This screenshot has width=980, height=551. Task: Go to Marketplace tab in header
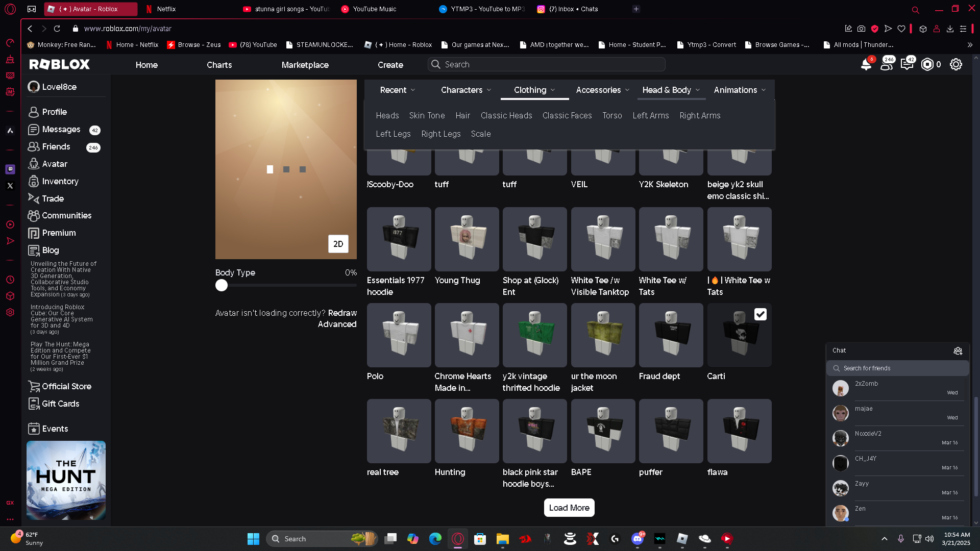(x=305, y=65)
